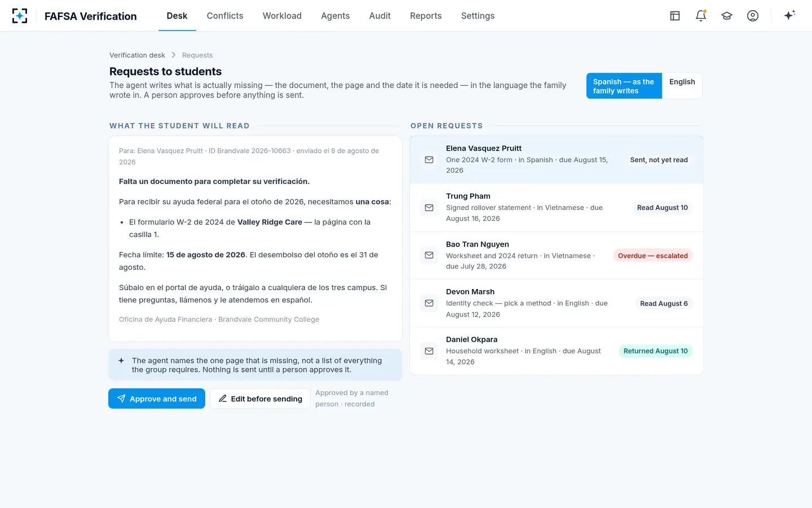Click the Oficina de Ayuda Financiera signature
This screenshot has height=508, width=812.
coord(219,319)
